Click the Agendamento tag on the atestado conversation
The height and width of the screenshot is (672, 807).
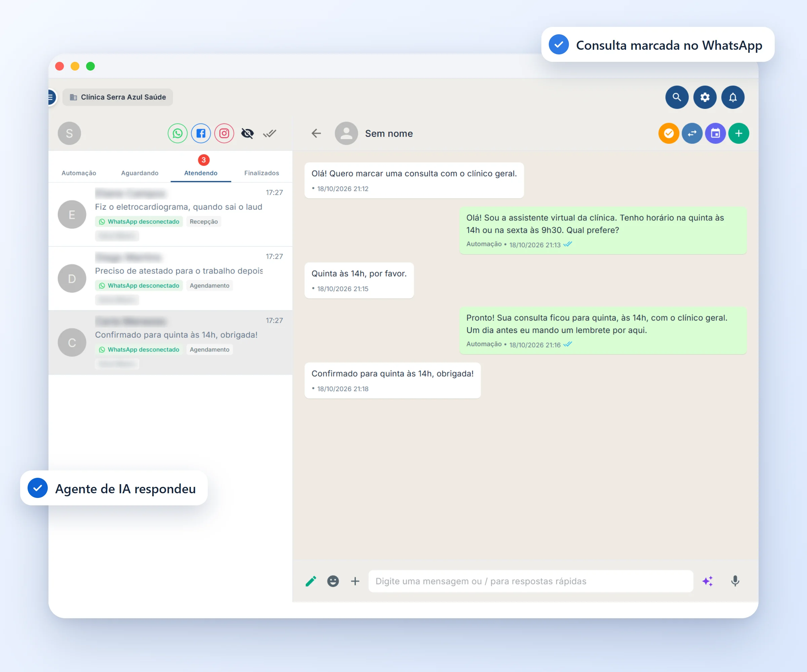[209, 286]
